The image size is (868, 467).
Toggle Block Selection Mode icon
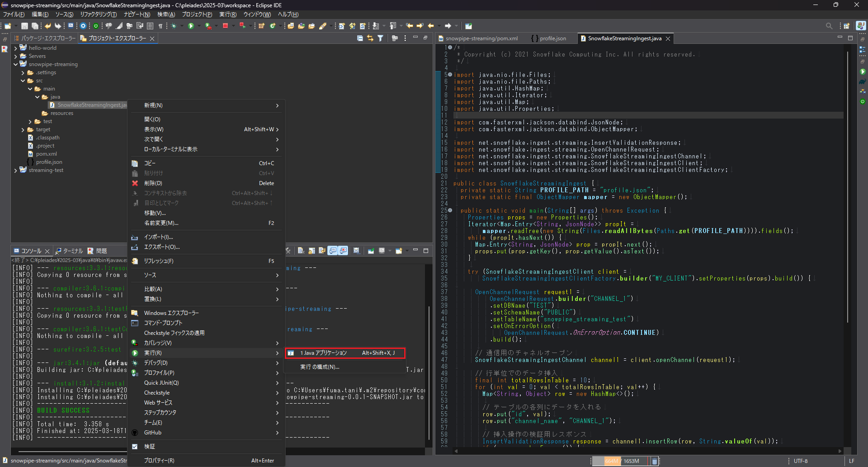150,26
